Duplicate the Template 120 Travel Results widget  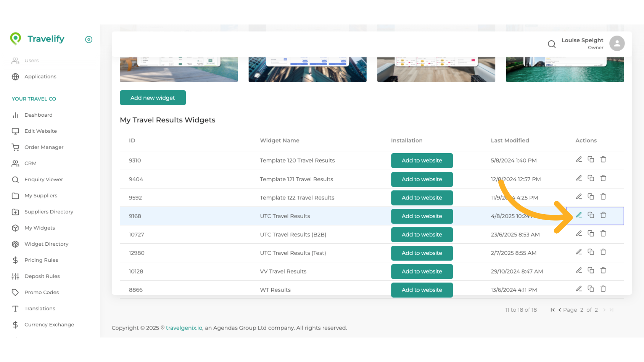591,160
